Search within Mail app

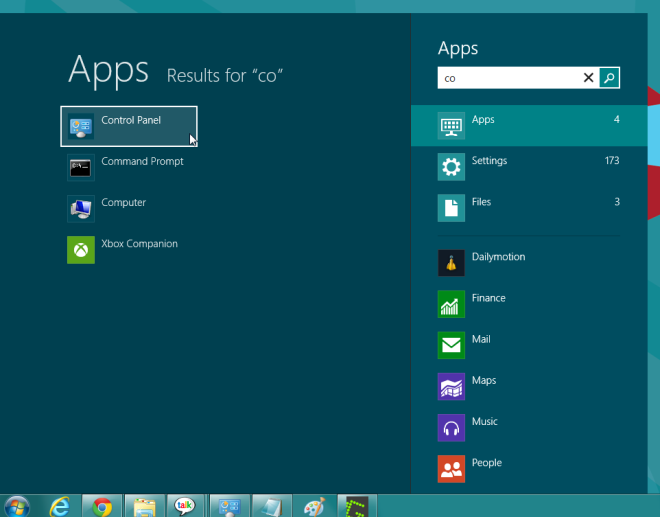529,345
